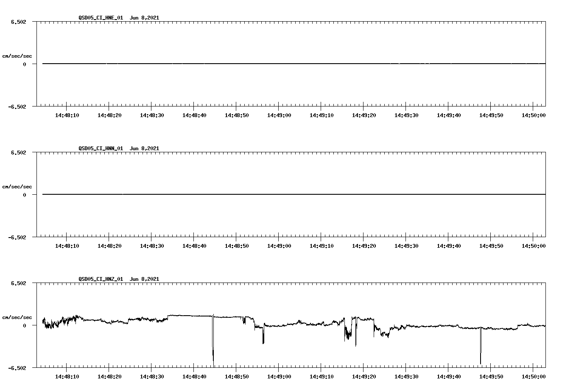Click the large downward spike near 14:48:45 in HNZ

click(x=213, y=342)
